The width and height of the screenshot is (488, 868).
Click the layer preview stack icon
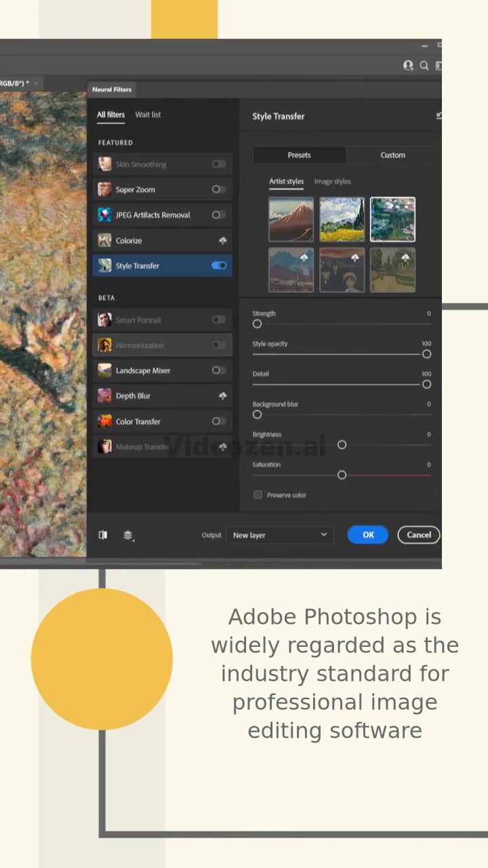pyautogui.click(x=128, y=535)
